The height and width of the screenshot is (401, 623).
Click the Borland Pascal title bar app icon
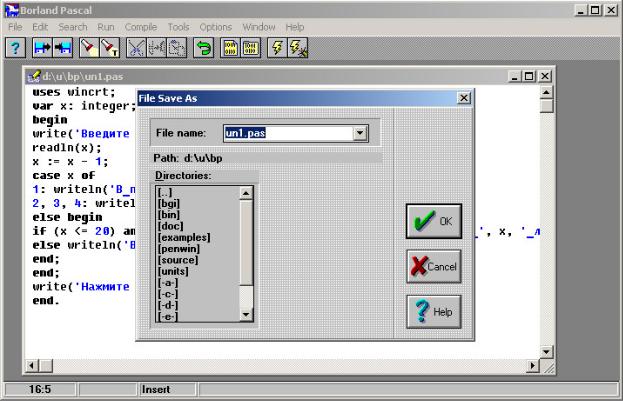click(12, 10)
